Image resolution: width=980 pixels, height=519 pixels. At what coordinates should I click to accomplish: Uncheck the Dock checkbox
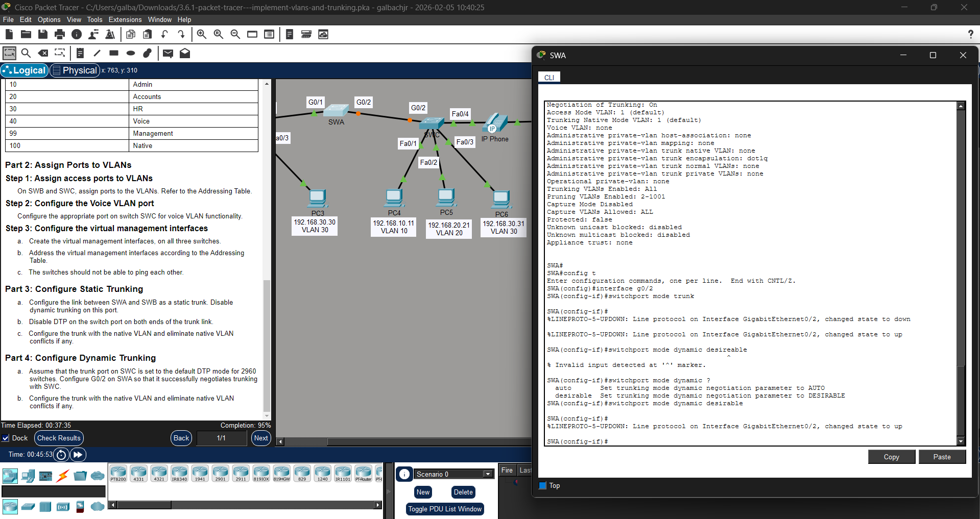(6, 438)
